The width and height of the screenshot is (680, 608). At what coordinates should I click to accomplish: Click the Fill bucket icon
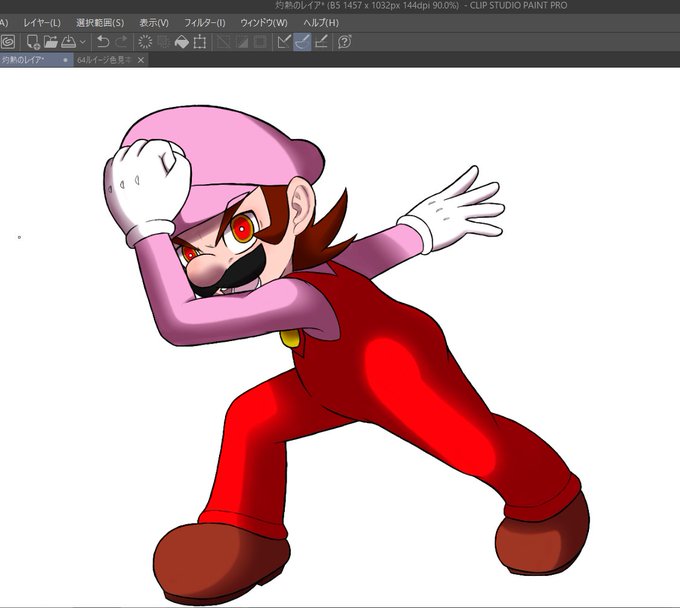[181, 42]
